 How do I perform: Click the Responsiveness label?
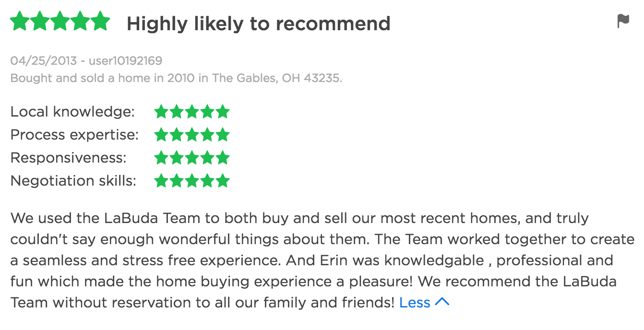point(69,158)
